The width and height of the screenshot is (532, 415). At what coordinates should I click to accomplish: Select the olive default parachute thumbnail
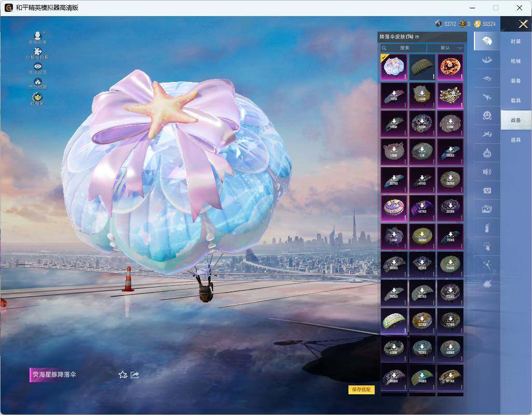coord(422,67)
